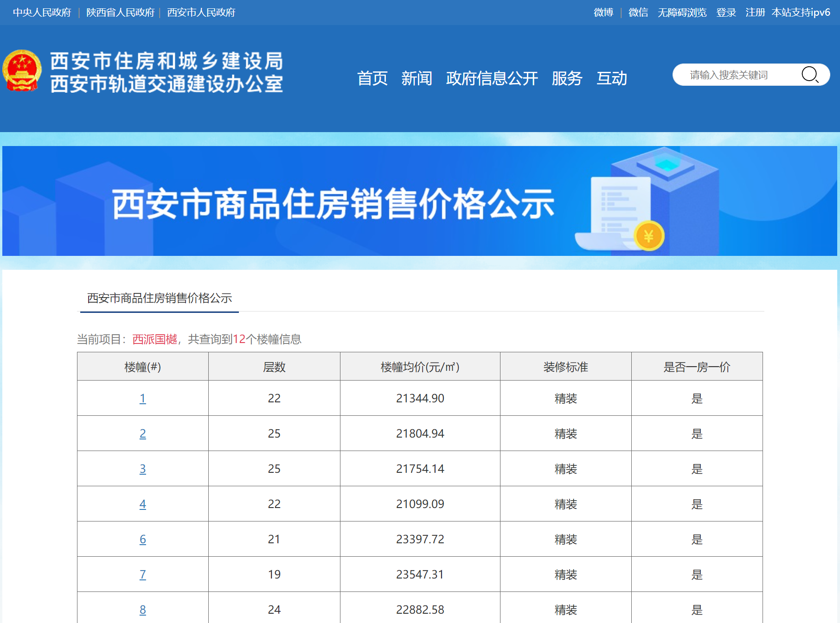Open the 服务 navigation item
This screenshot has height=623, width=840.
[567, 78]
